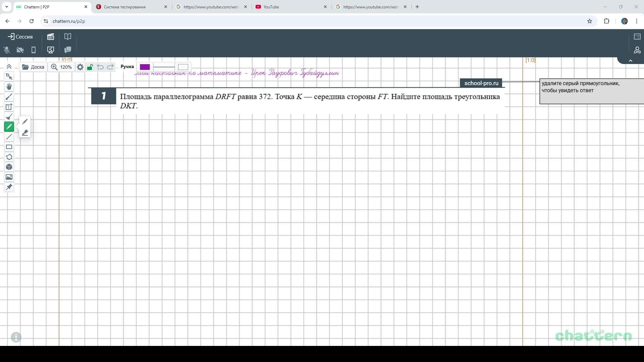Viewport: 644px width, 362px height.
Task: Collapse the tool sidebar with the double chevron
Action: click(x=9, y=66)
